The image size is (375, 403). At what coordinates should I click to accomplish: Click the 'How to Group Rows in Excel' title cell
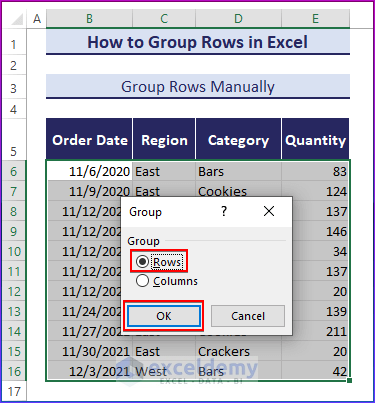pos(198,42)
